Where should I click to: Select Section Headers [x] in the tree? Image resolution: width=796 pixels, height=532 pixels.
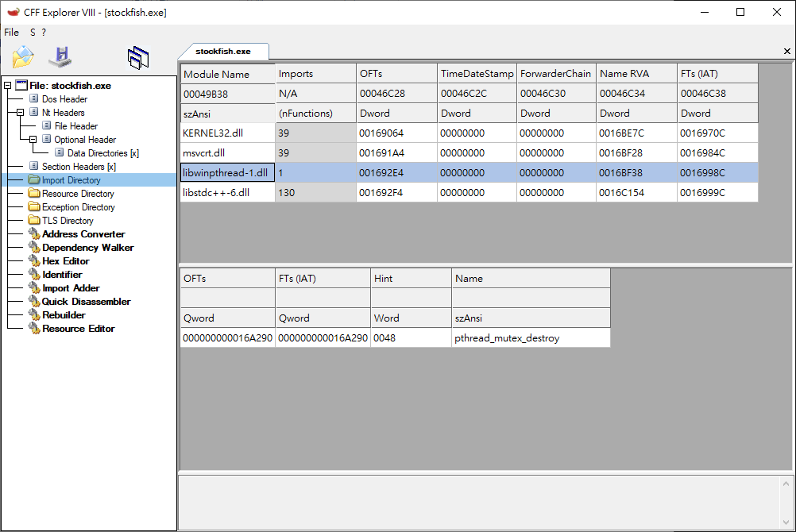coord(79,167)
